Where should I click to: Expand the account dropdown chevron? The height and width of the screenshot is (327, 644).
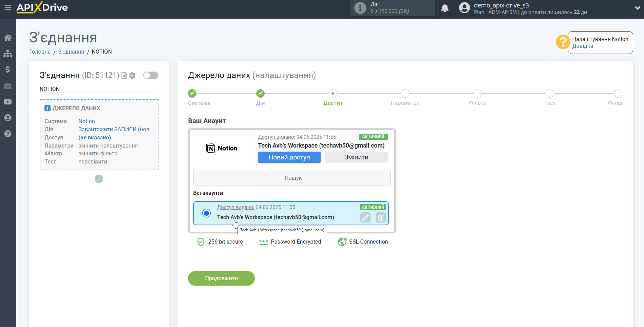click(638, 8)
